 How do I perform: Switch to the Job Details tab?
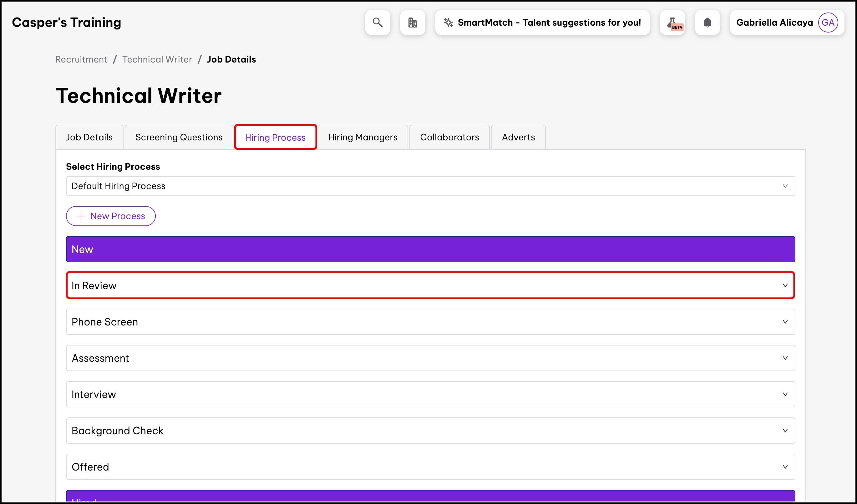click(89, 137)
